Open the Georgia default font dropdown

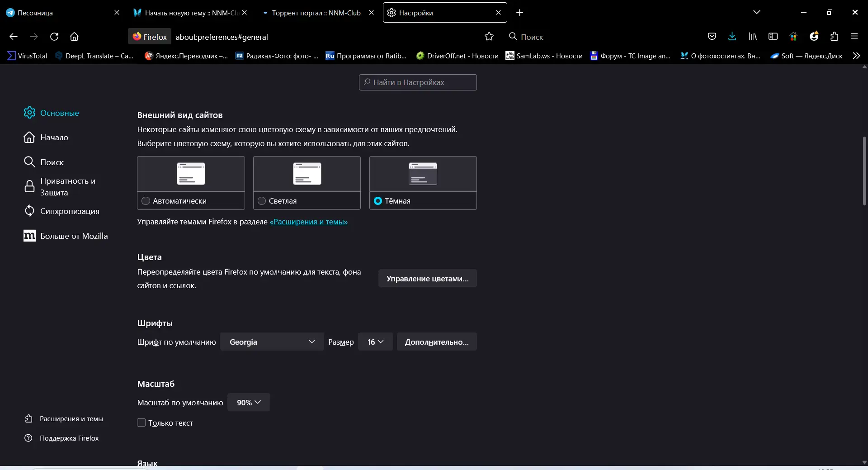[272, 342]
